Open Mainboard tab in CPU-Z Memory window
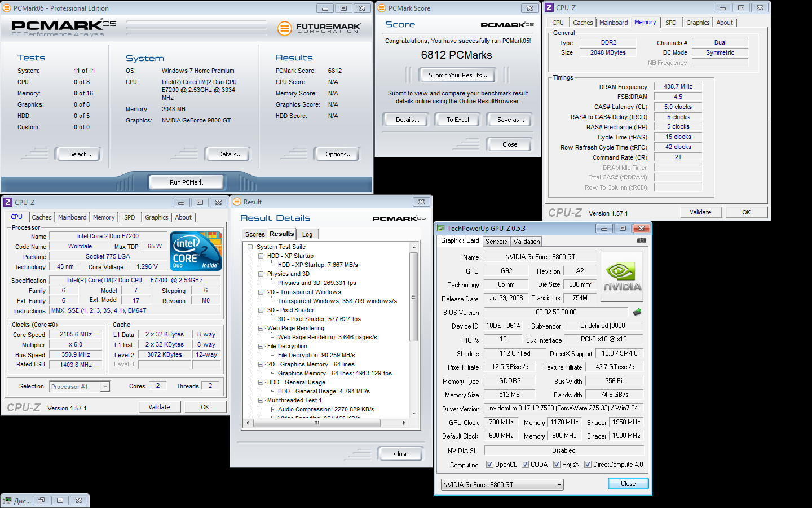Screen dimensions: 812x508 click(x=614, y=23)
